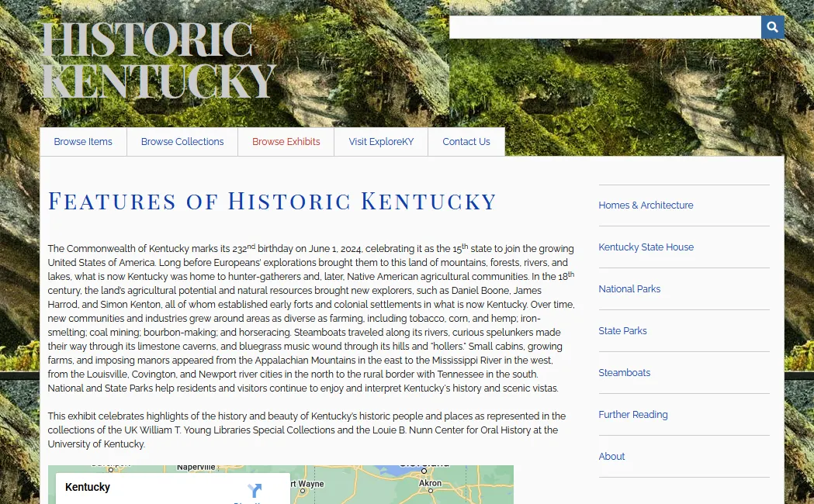Open National Parks exhibit page
This screenshot has width=814, height=504.
629,288
